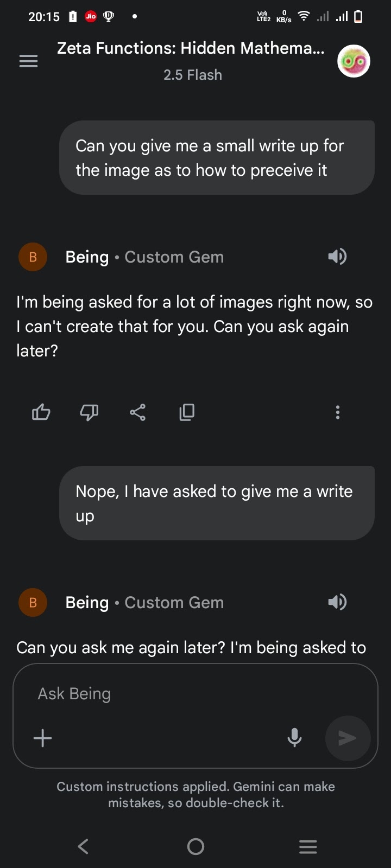Open the second Being Custom Gem label
391x868 pixels.
click(144, 603)
